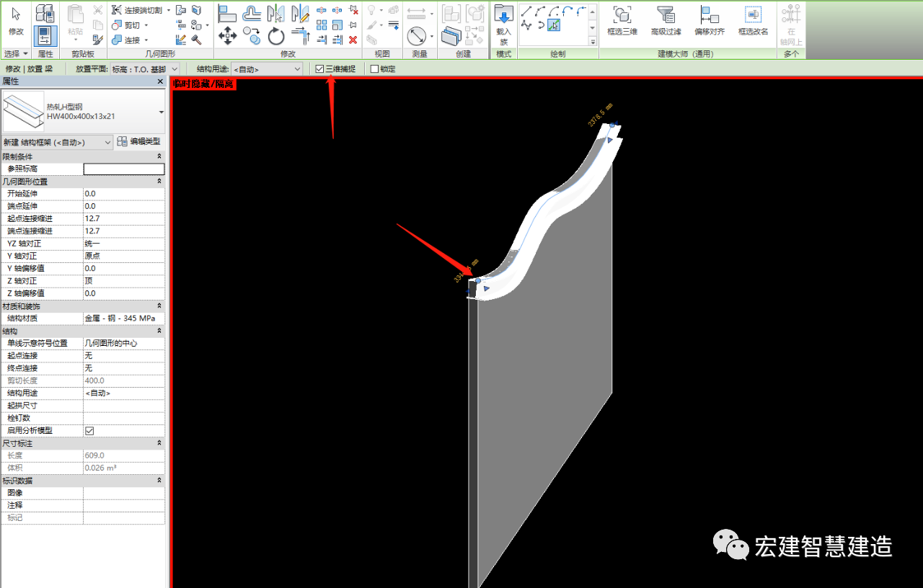Choose the Mirror pick-axis tool
The height and width of the screenshot is (588, 923).
[x=275, y=13]
